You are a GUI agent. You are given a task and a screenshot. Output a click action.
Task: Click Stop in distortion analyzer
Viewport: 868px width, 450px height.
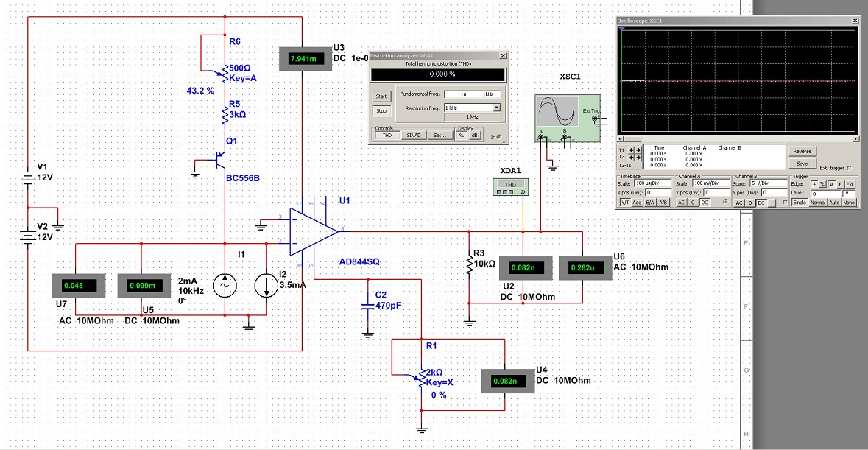(x=381, y=110)
